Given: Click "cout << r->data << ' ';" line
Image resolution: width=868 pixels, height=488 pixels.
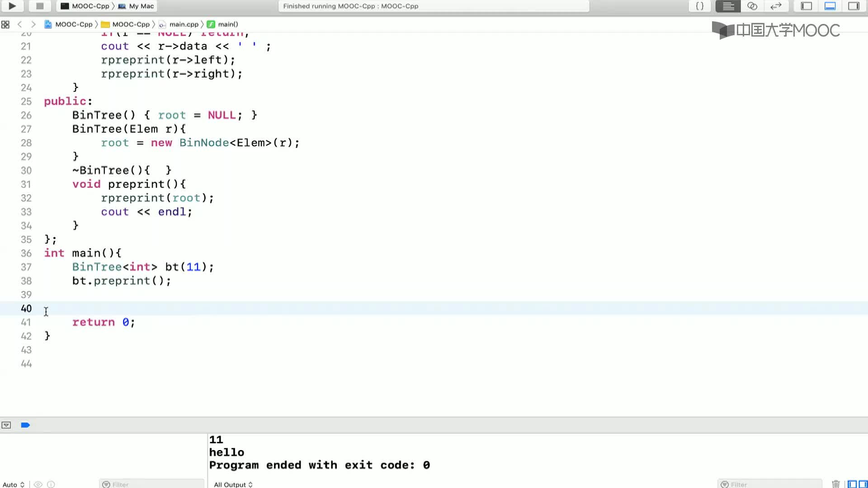Looking at the screenshot, I should click(x=186, y=46).
